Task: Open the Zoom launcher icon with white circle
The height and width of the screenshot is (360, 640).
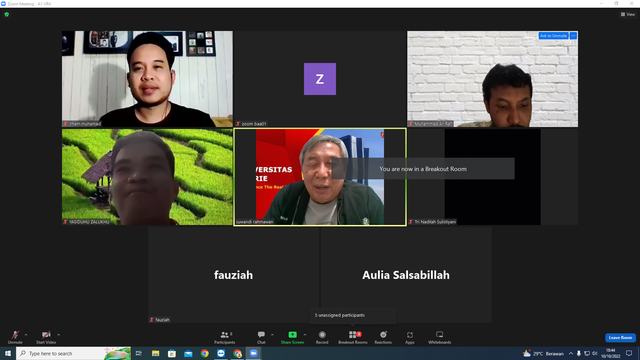Action: (x=221, y=353)
